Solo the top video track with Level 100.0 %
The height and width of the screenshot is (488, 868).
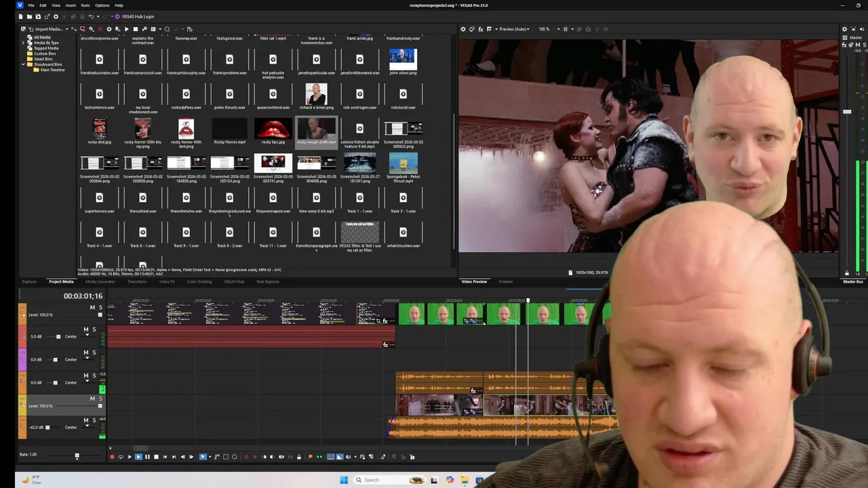[x=100, y=308]
